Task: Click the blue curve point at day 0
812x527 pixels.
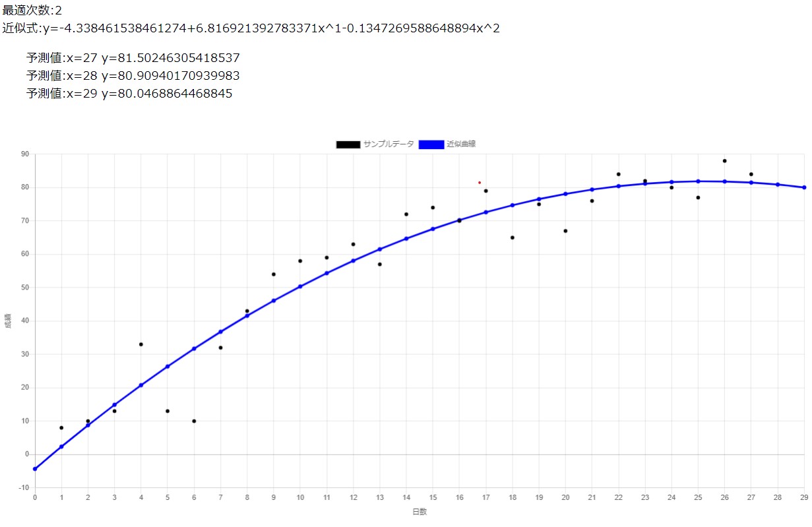Action: (x=35, y=469)
